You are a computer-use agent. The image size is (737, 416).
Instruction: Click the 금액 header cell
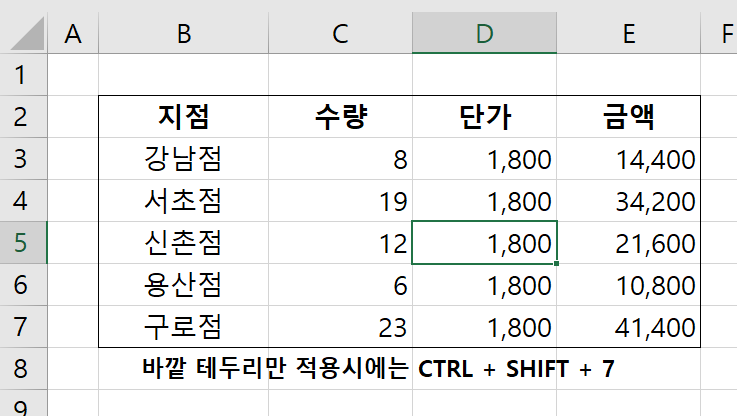[628, 117]
